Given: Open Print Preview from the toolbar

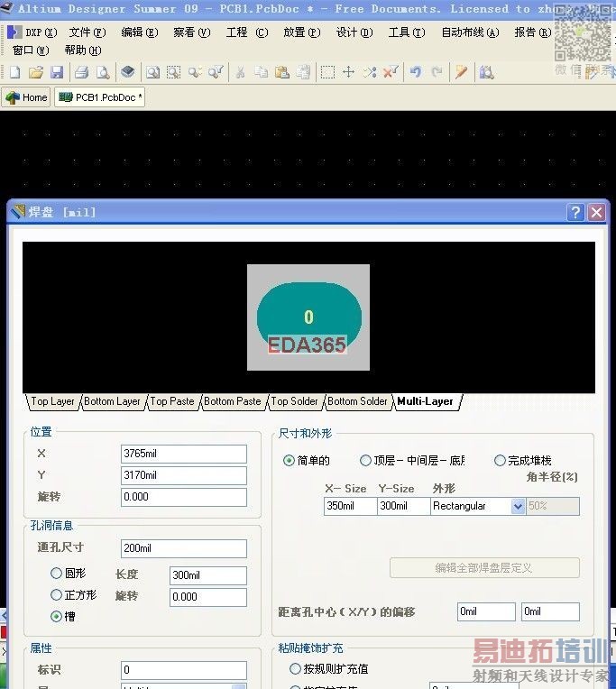Looking at the screenshot, I should [x=103, y=72].
